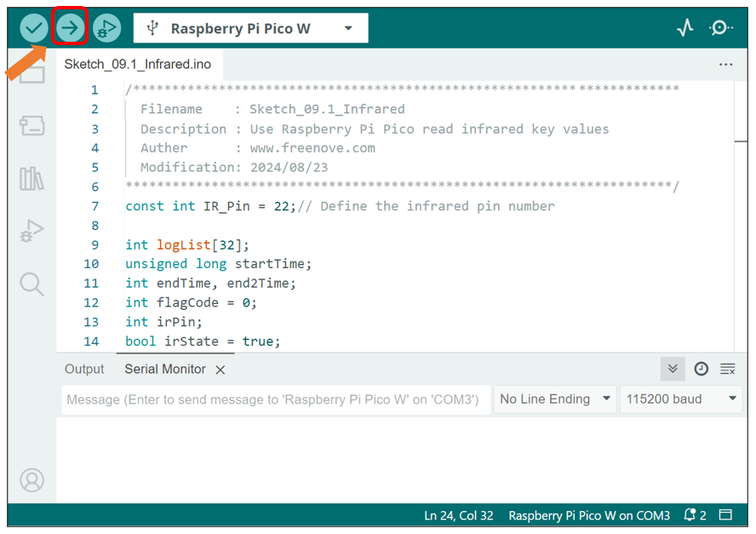The height and width of the screenshot is (534, 756).
Task: Clear the Serial Monitor output
Action: (x=728, y=369)
